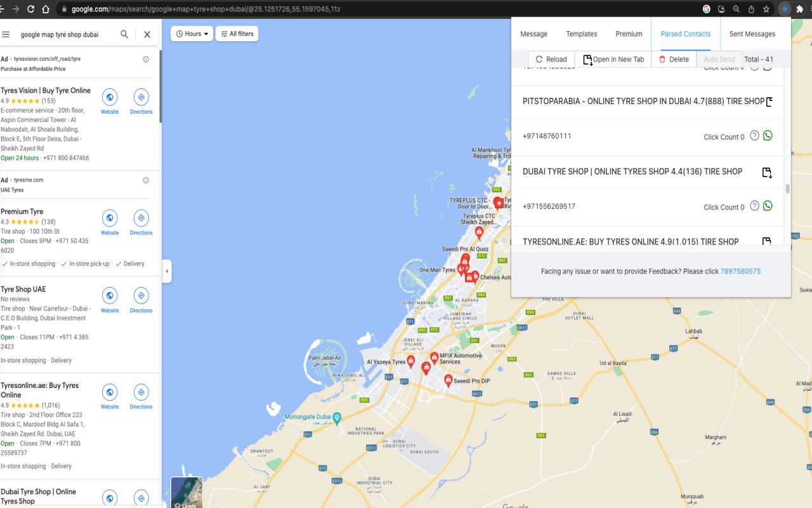Image resolution: width=812 pixels, height=508 pixels.
Task: Select the Parsed Contacts tab
Action: pos(686,34)
